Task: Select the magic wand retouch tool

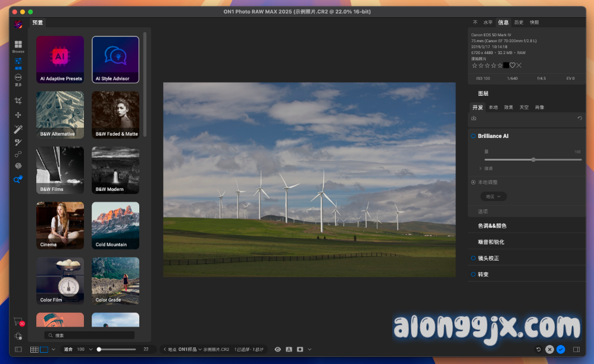Action: point(18,129)
